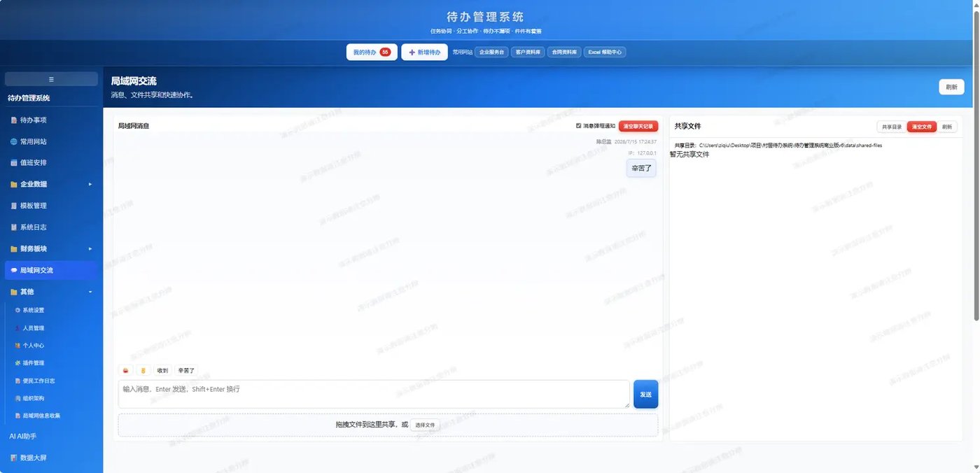Open AI助手 in the sidebar
This screenshot has height=473, width=980.
coord(51,436)
